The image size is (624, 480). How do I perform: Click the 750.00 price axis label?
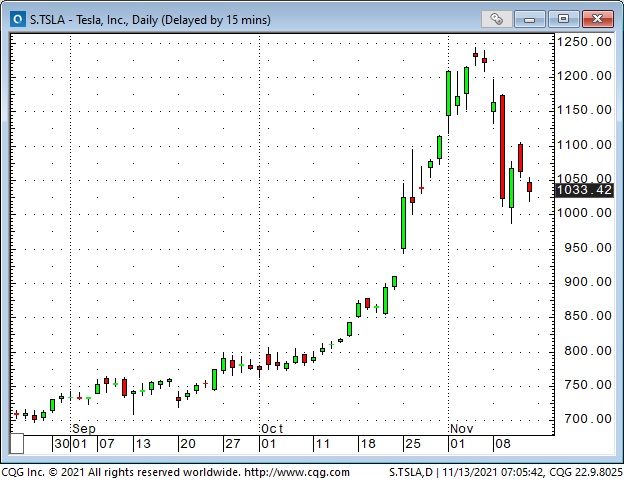[x=588, y=385]
